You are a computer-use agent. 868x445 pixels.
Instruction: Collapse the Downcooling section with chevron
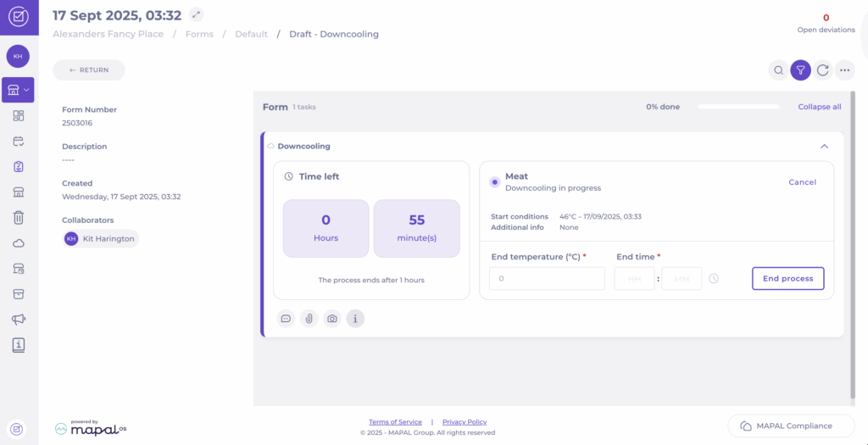pyautogui.click(x=824, y=146)
